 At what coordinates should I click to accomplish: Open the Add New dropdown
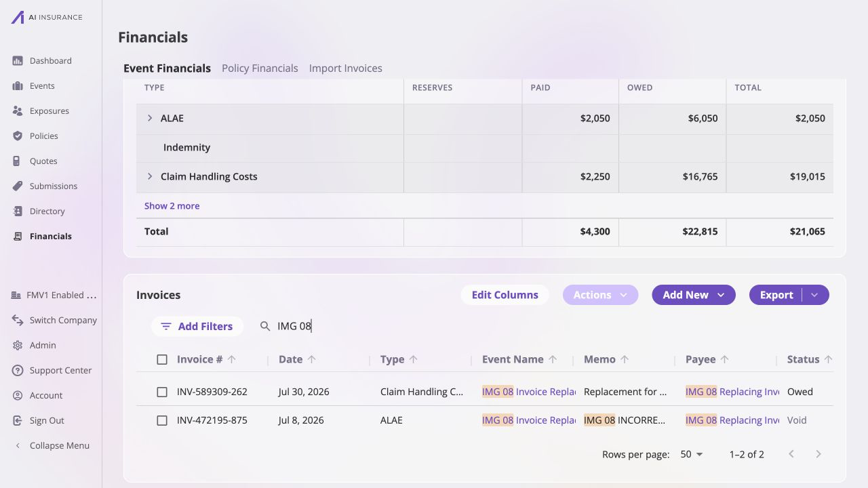tap(694, 295)
